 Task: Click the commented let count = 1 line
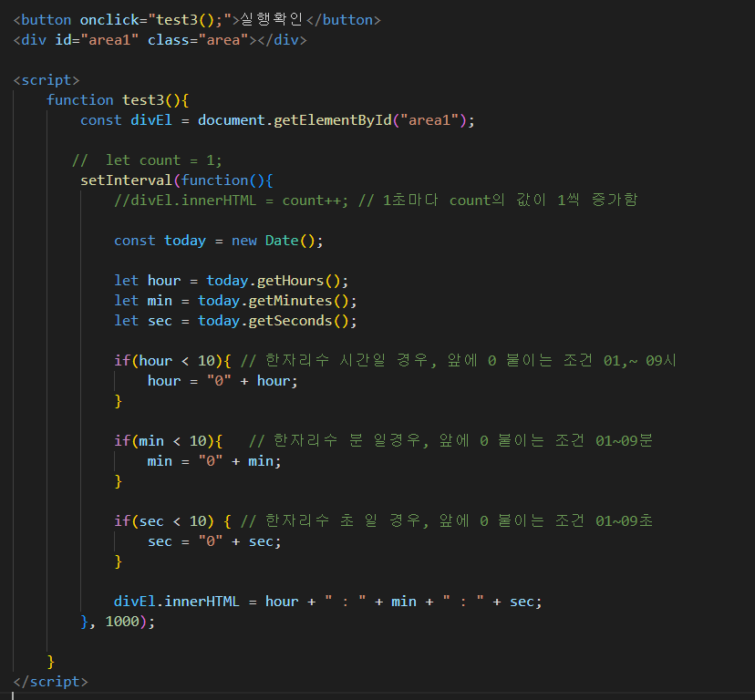point(147,160)
